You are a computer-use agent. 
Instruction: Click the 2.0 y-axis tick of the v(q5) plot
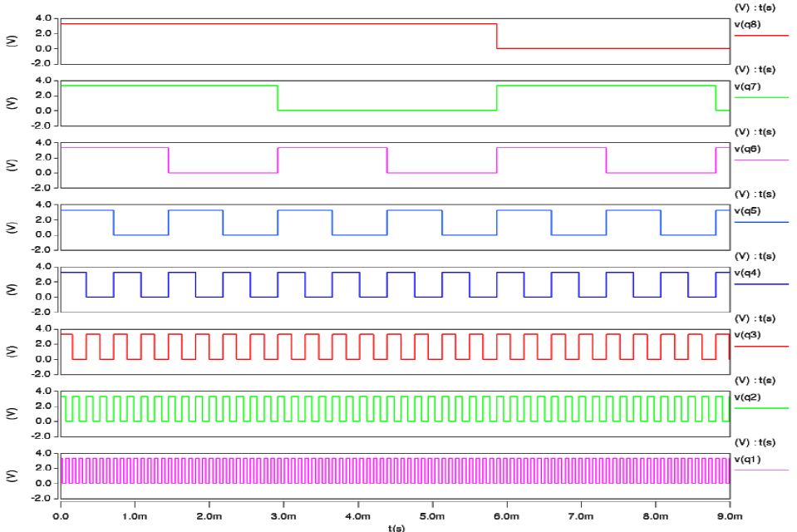pyautogui.click(x=42, y=219)
